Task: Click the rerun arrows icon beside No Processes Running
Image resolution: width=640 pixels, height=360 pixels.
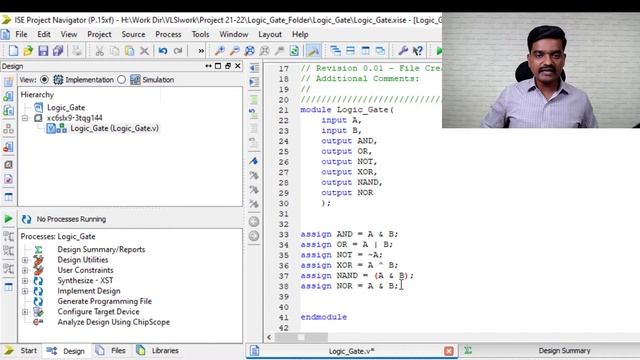Action: 27,219
